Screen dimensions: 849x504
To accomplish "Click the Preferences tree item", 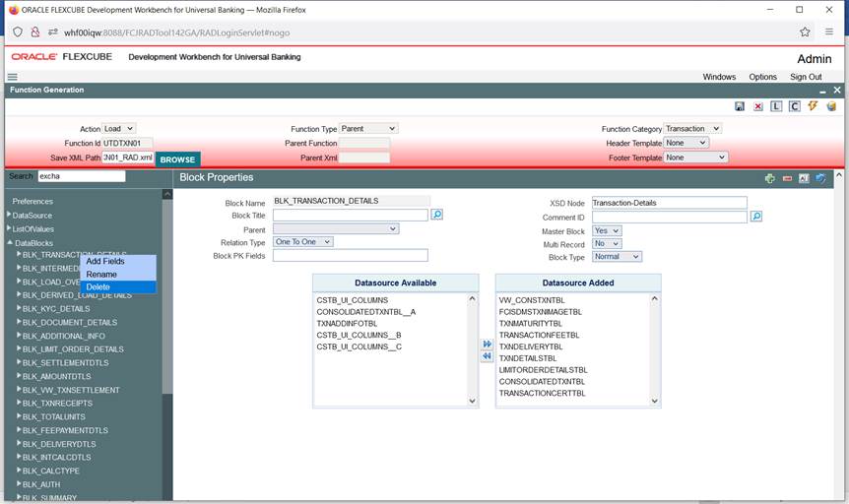I will point(33,202).
